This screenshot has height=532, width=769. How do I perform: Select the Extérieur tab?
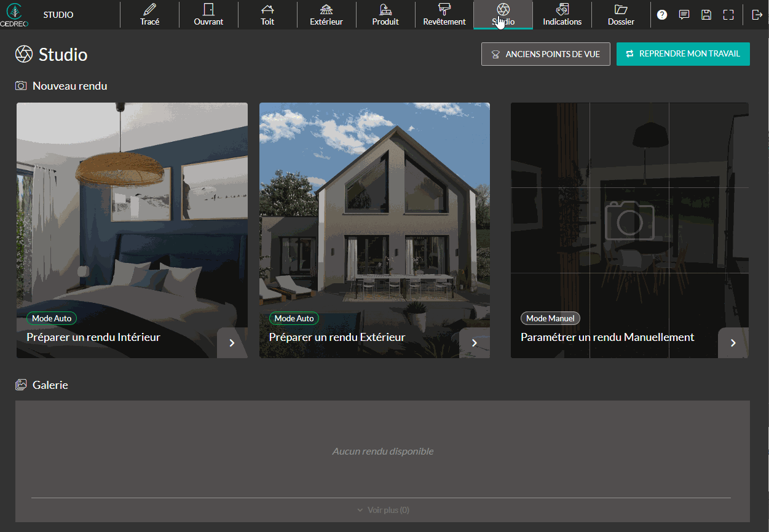(326, 15)
